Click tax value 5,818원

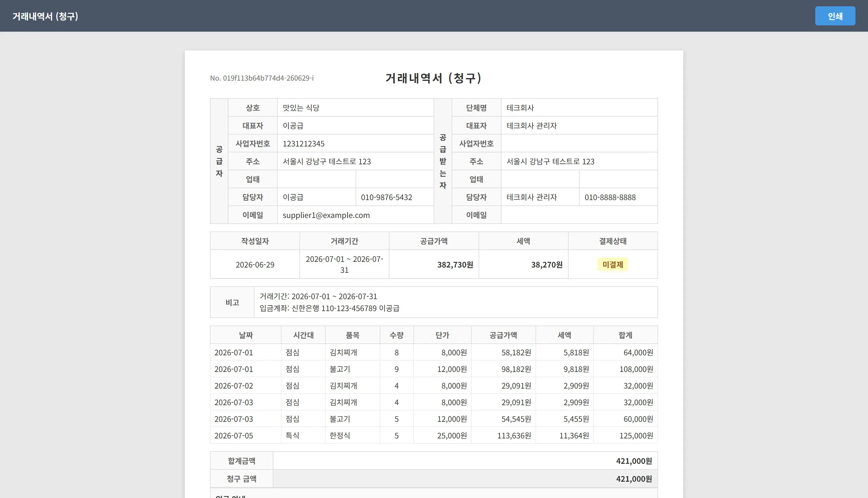click(576, 352)
